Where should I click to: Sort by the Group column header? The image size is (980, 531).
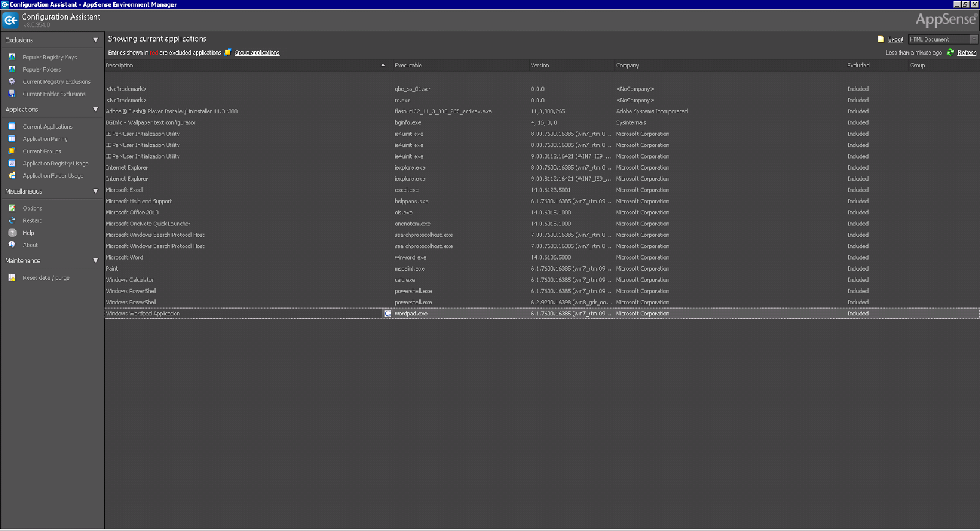pyautogui.click(x=944, y=66)
